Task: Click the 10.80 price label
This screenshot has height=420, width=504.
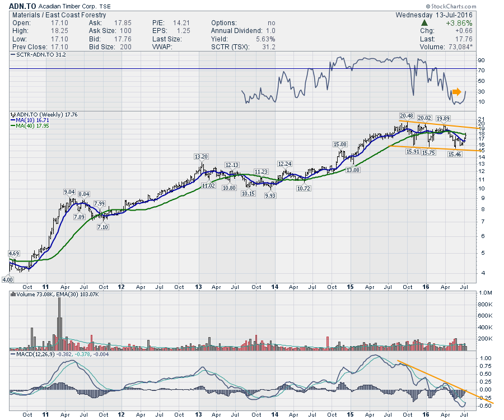Action: 229,188
